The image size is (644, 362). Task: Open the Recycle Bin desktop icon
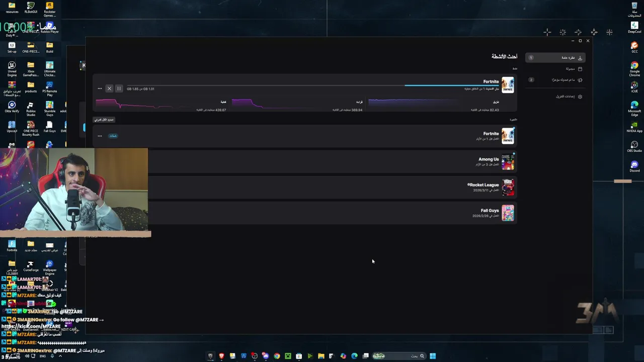(x=634, y=9)
